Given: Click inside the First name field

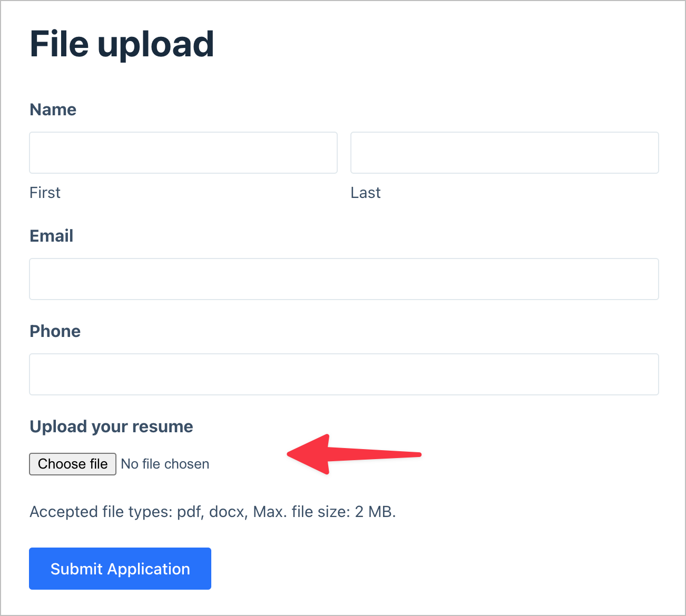Looking at the screenshot, I should 183,153.
